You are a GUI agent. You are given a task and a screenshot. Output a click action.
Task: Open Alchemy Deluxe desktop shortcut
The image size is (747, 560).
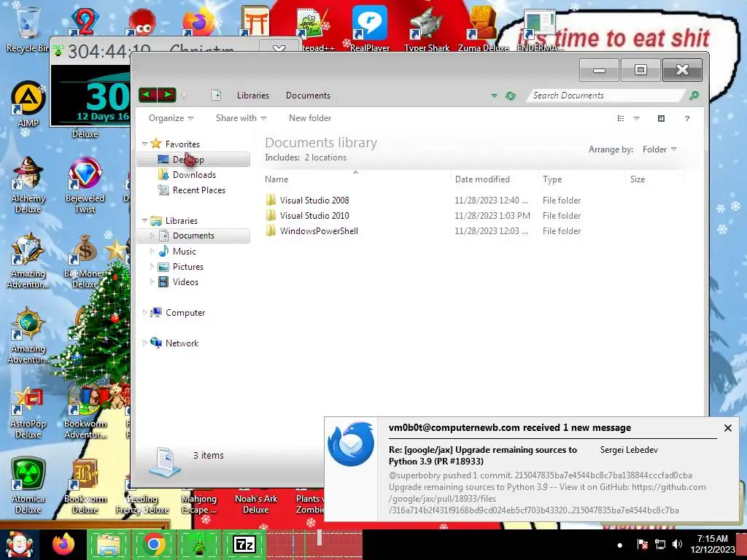click(x=28, y=184)
